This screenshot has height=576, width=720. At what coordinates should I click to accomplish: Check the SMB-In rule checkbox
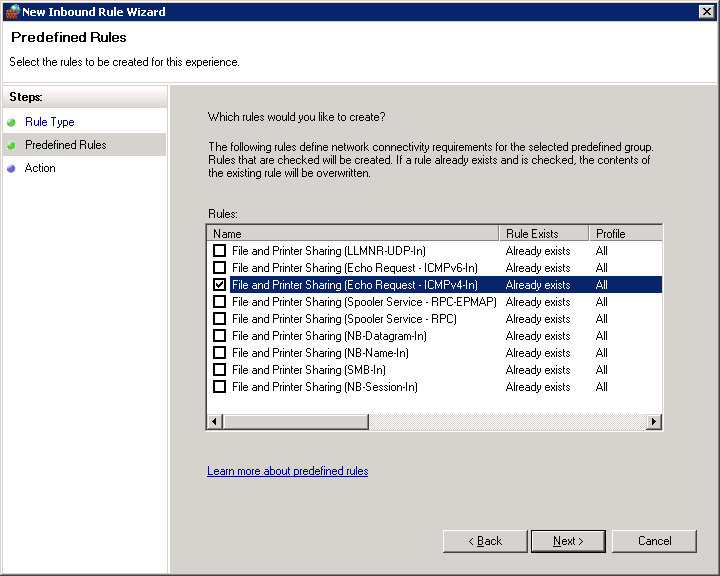219,369
